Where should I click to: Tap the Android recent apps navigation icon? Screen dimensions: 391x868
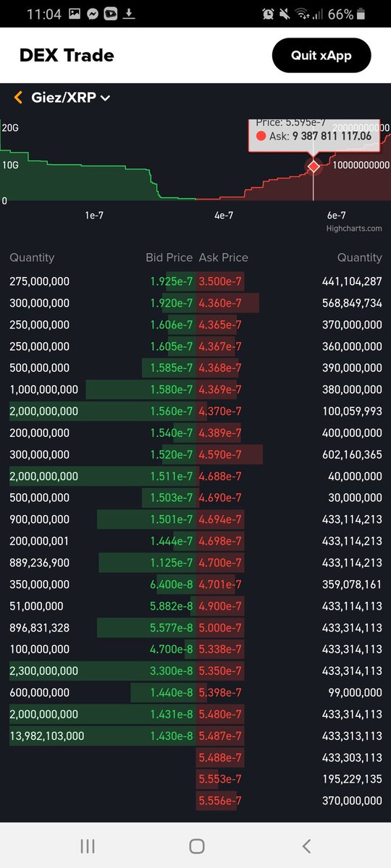pos(88,846)
